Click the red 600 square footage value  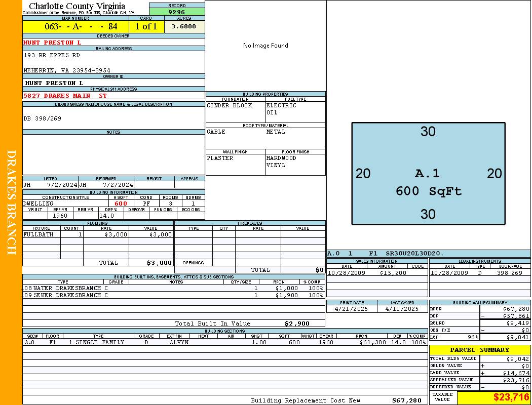tap(121, 204)
